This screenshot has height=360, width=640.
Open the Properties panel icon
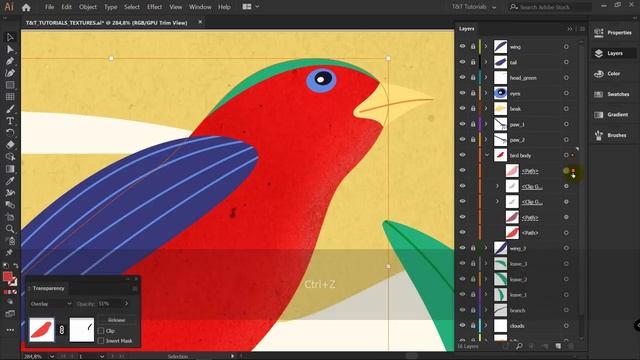click(599, 33)
